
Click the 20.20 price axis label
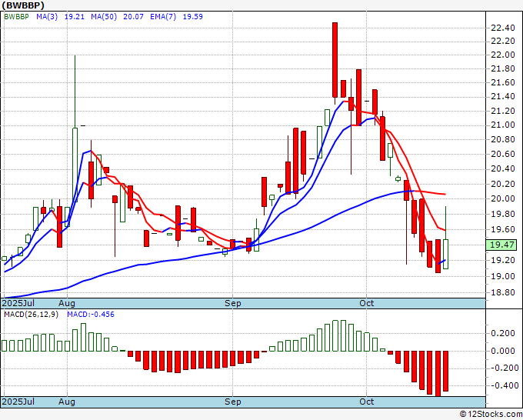coord(503,184)
